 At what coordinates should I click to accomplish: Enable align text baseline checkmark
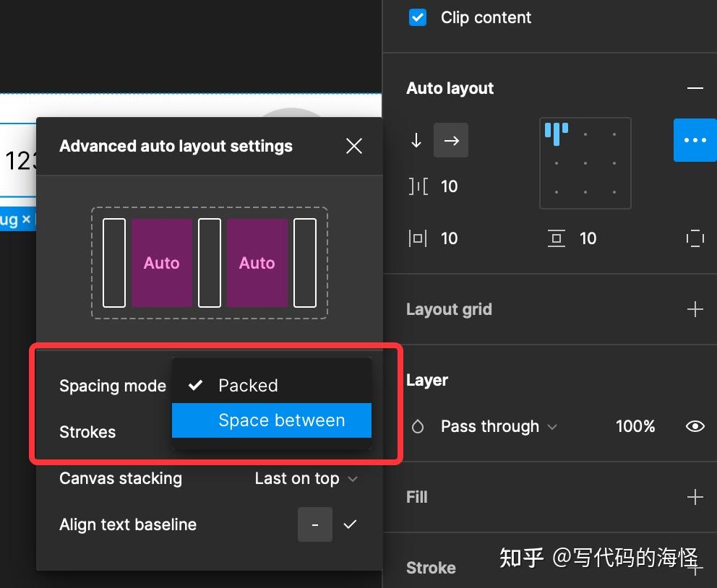[x=350, y=524]
